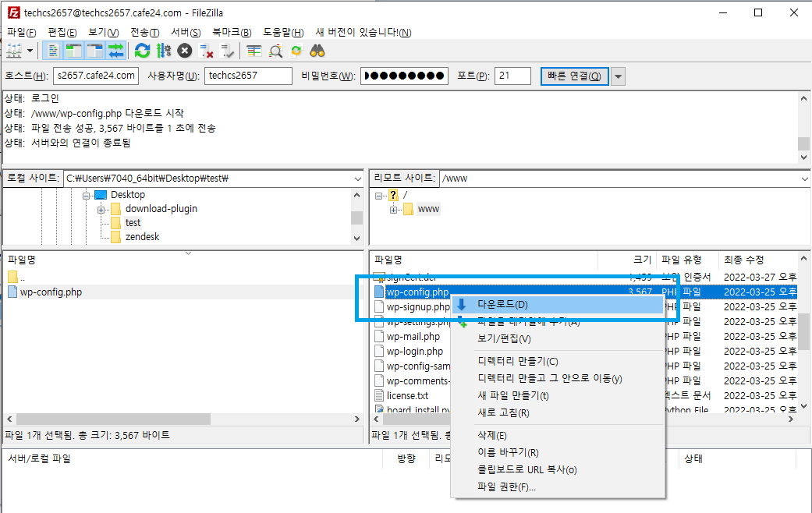This screenshot has width=812, height=513.
Task: Collapse the download-plugin folder node
Action: click(102, 211)
